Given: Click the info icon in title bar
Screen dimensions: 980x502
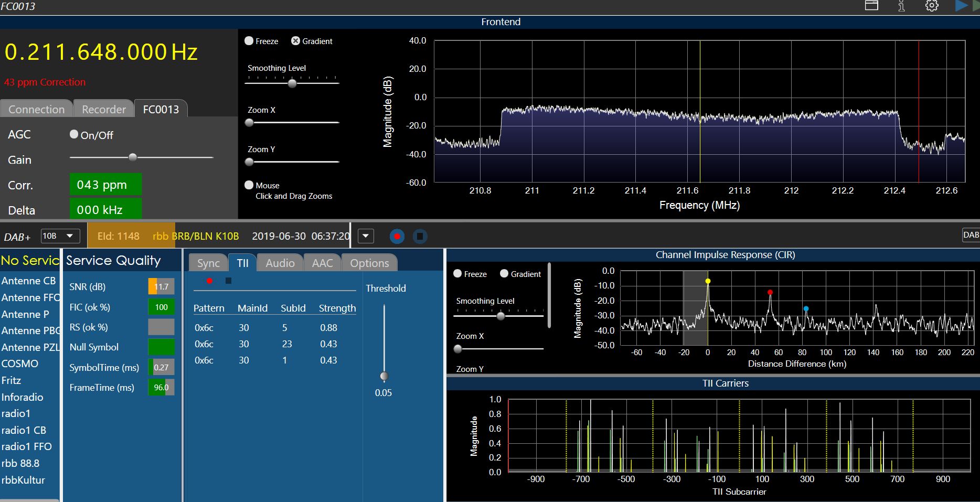Looking at the screenshot, I should [x=901, y=6].
